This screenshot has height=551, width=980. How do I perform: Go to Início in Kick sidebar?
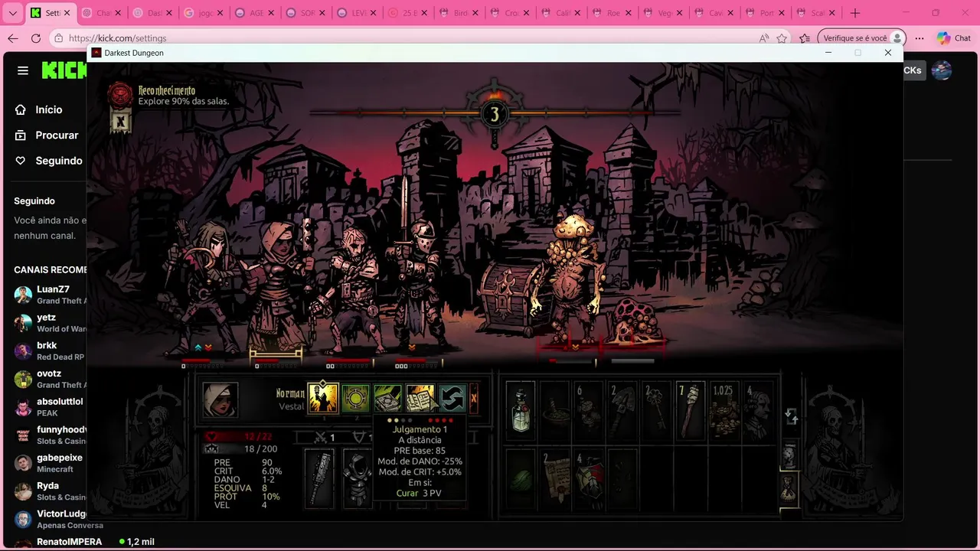pos(48,109)
